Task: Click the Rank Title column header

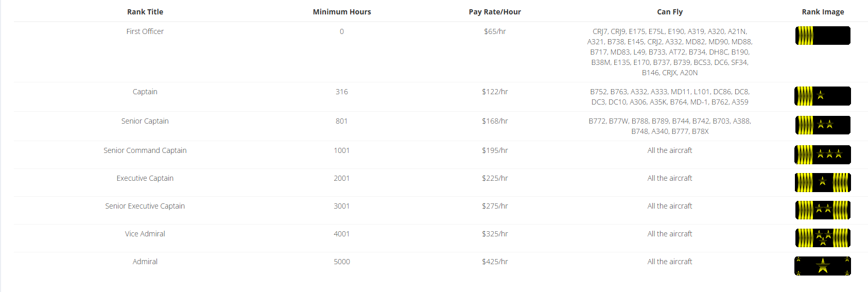Action: point(145,12)
